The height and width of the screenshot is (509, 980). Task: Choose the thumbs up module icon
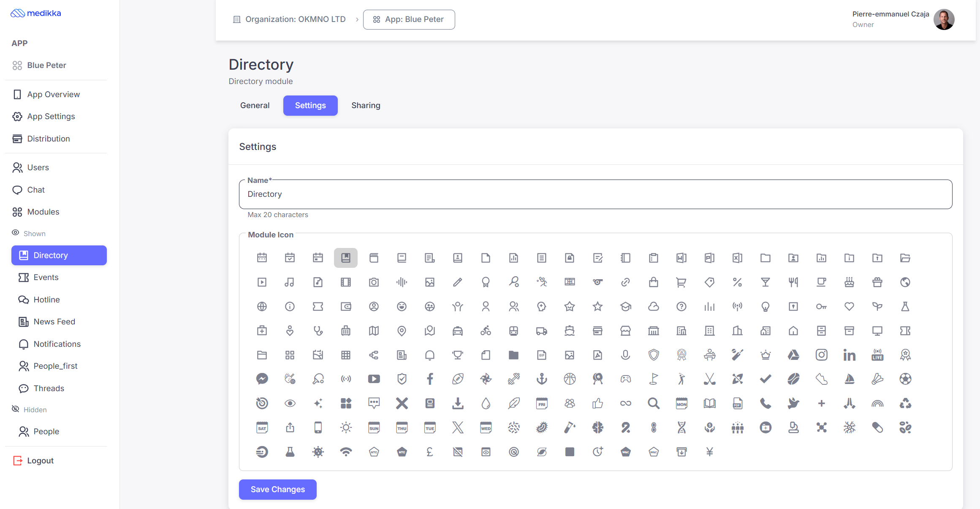(x=597, y=403)
